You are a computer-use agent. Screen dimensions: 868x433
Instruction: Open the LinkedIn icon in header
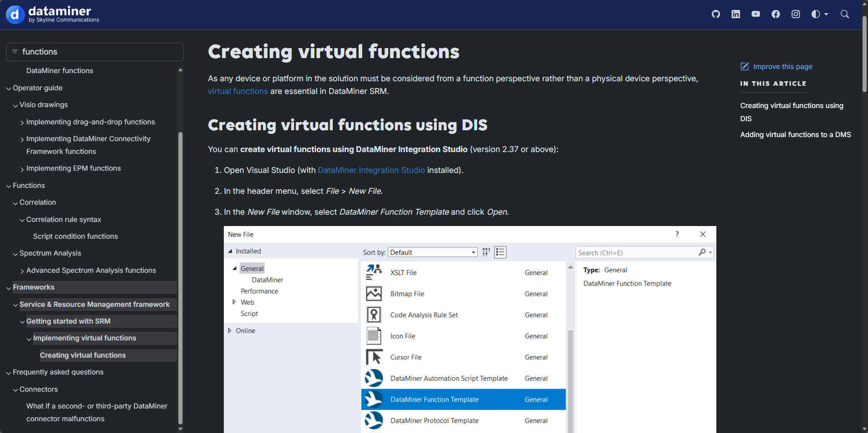(735, 14)
